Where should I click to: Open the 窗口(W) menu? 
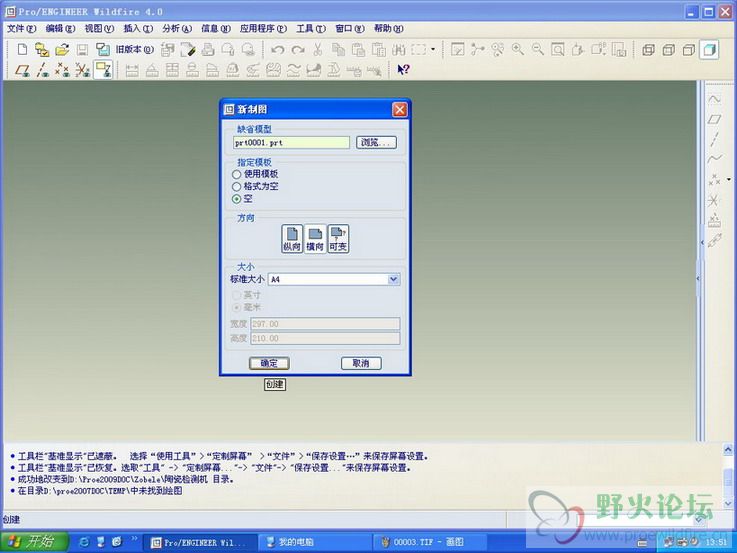coord(350,29)
